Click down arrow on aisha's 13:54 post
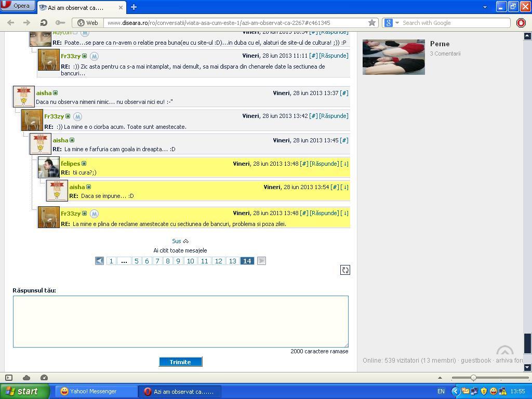This screenshot has width=532, height=399. [344, 187]
